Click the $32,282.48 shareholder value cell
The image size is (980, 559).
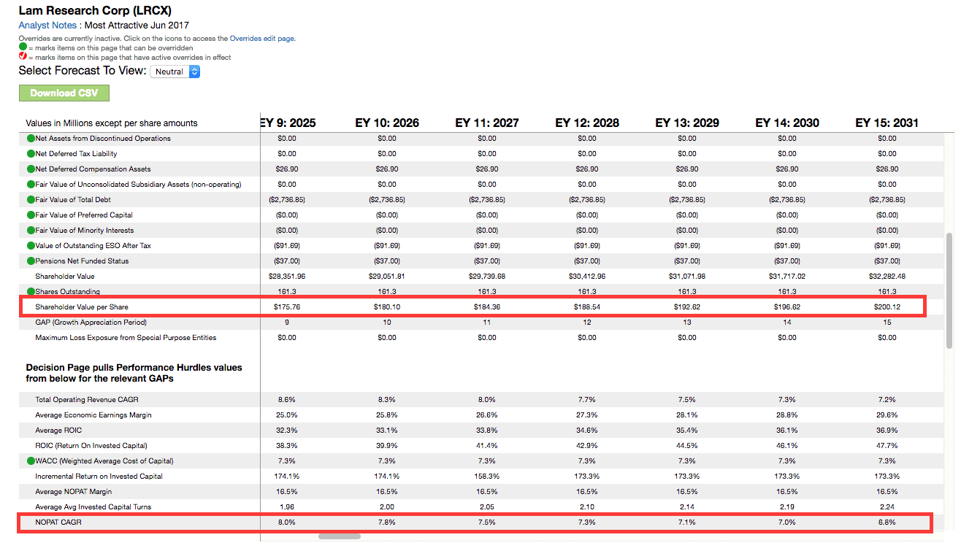tap(887, 277)
